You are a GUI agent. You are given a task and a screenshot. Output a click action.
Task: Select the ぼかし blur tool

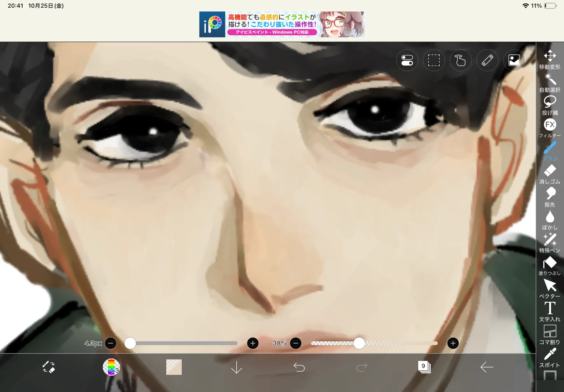click(550, 220)
